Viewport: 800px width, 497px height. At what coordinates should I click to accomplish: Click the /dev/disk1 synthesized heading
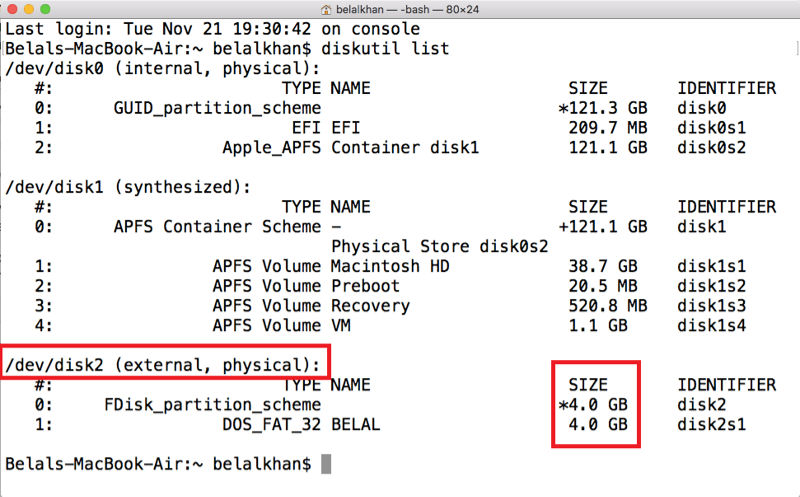click(x=128, y=187)
